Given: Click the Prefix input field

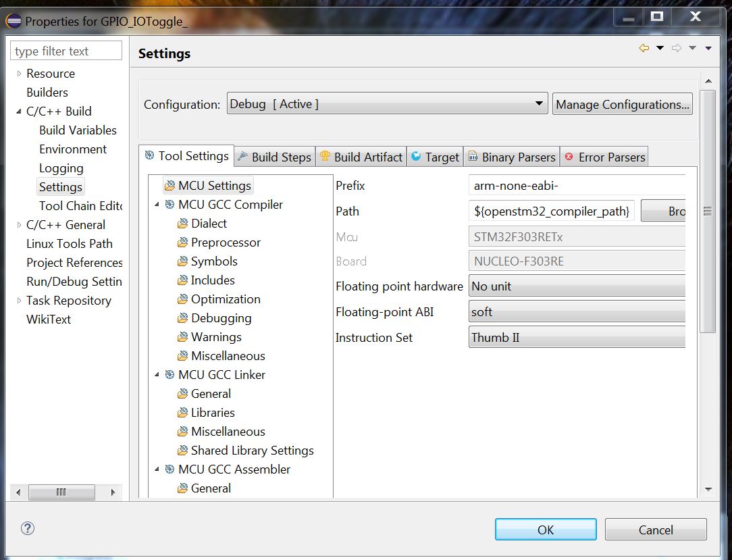Looking at the screenshot, I should pos(577,185).
